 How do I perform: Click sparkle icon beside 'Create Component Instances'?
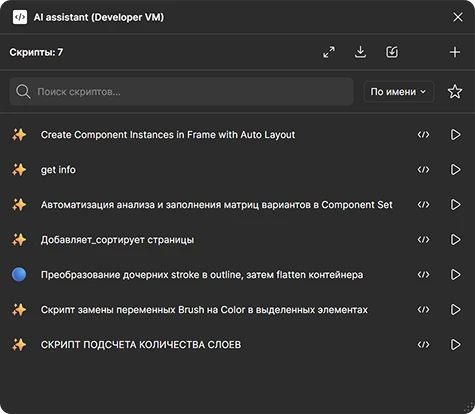[19, 135]
